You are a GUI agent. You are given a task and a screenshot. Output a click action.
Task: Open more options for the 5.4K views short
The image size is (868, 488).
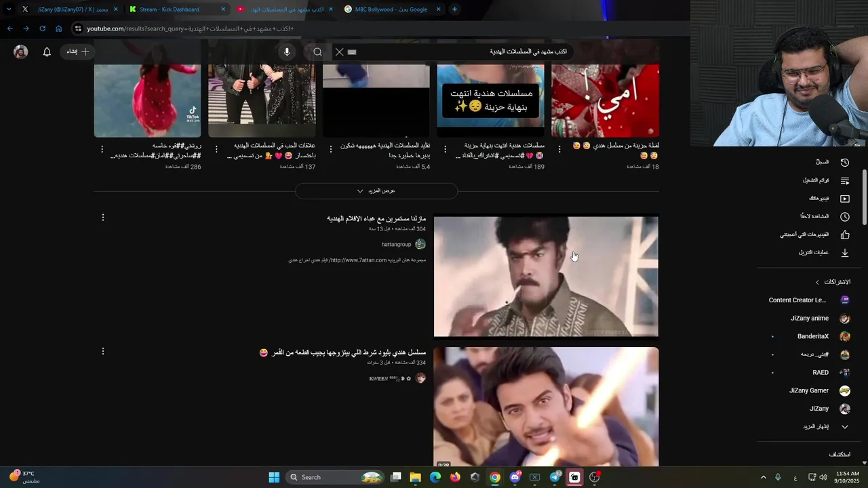tap(331, 149)
